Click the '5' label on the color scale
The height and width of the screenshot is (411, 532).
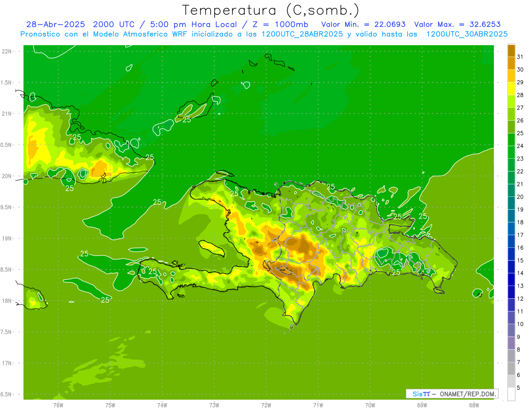pyautogui.click(x=519, y=388)
